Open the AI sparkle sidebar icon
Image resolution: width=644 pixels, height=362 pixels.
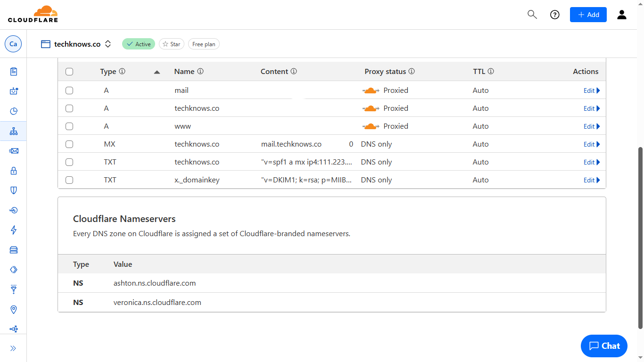[x=14, y=91]
